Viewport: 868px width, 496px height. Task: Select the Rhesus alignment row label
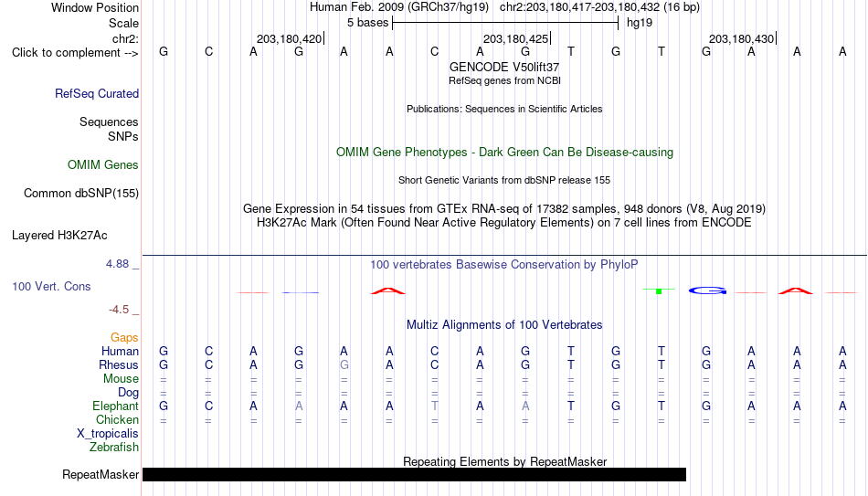pyautogui.click(x=119, y=364)
